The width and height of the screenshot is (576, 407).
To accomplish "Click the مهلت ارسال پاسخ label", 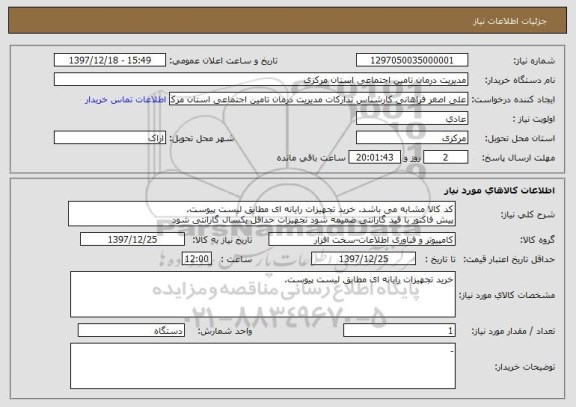I will pyautogui.click(x=518, y=158).
